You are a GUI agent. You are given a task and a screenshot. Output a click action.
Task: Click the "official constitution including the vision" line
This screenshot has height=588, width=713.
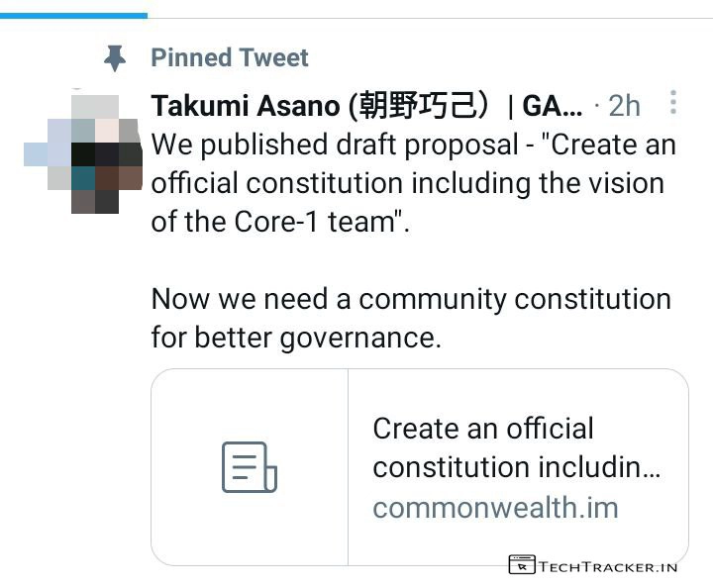click(407, 183)
